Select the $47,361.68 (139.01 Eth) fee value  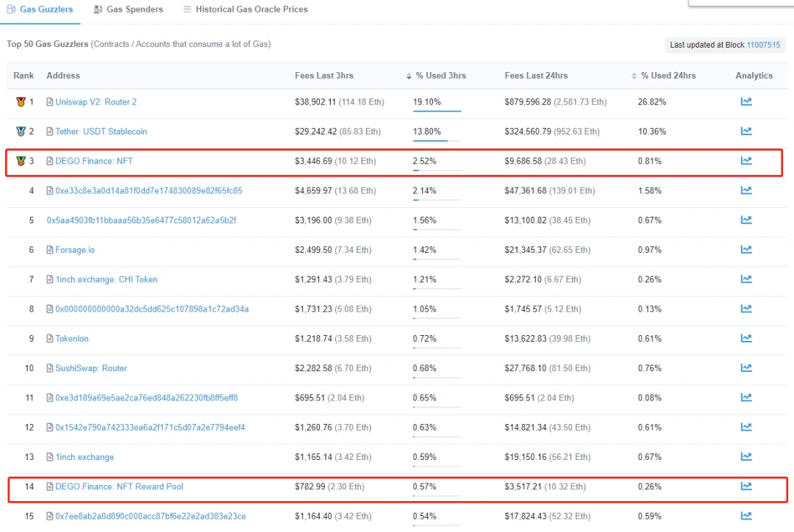pos(549,191)
